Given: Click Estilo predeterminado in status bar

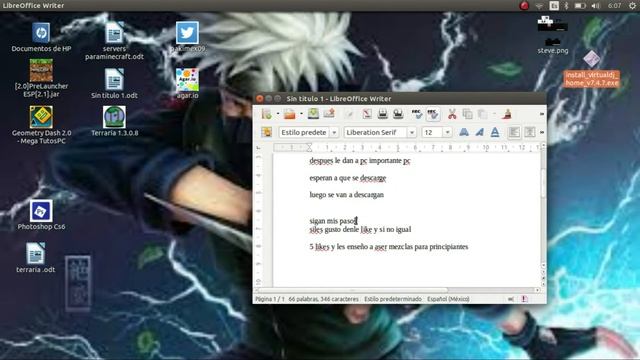Looking at the screenshot, I should coord(393,299).
